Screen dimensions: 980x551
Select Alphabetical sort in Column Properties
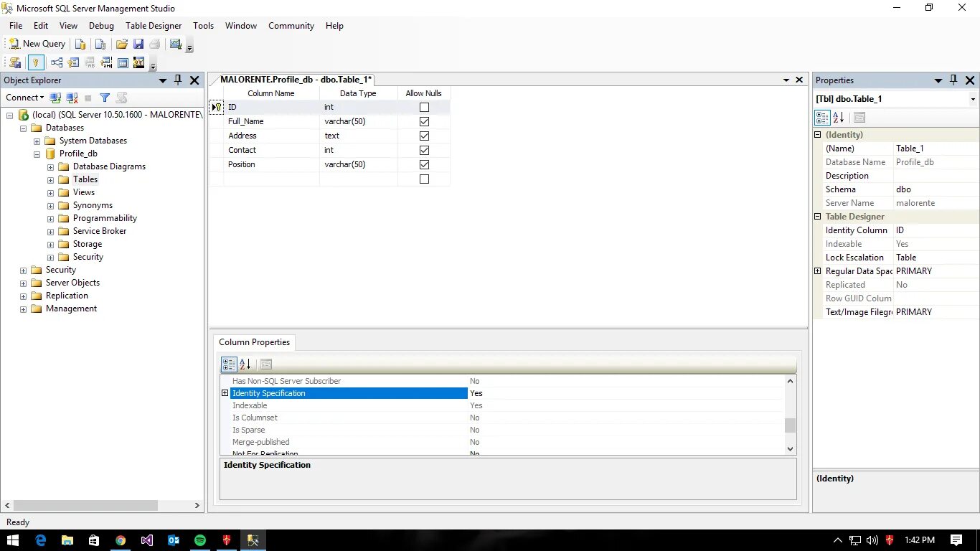[245, 364]
